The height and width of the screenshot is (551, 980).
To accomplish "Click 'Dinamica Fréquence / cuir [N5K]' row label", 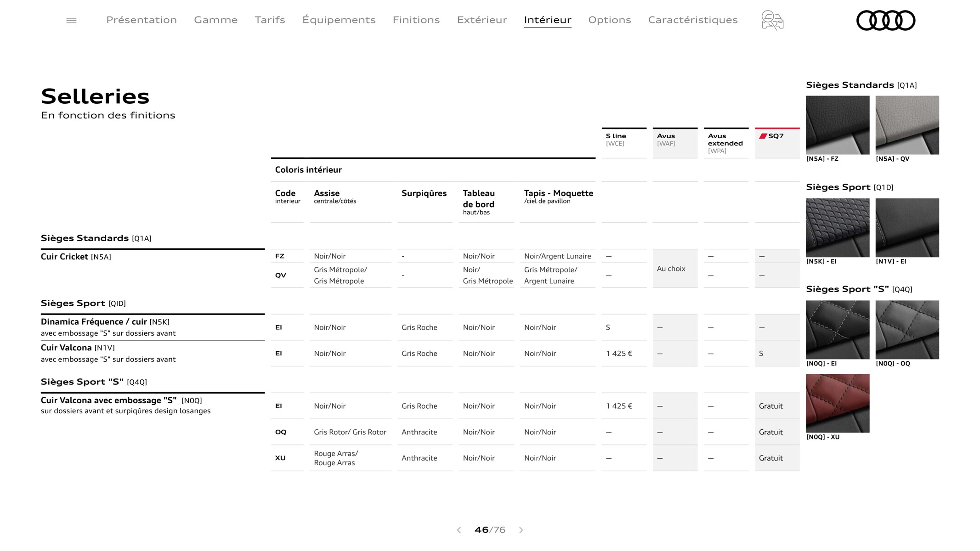I will [105, 322].
